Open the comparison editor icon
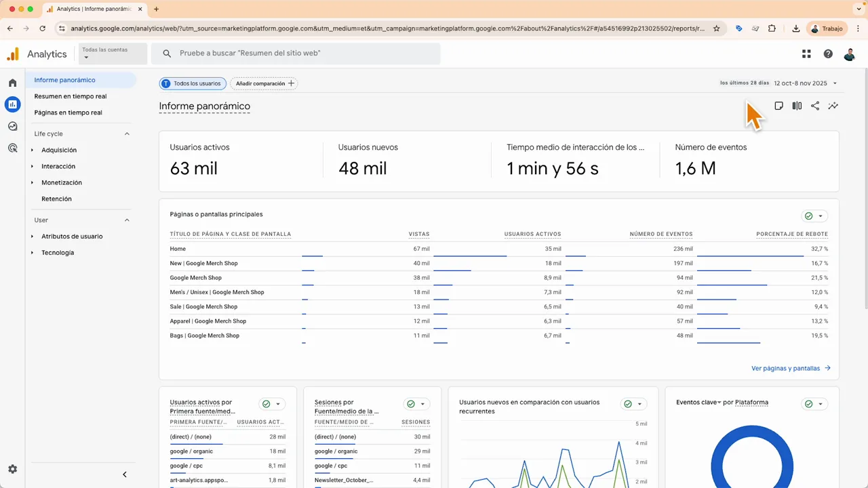 coord(797,106)
